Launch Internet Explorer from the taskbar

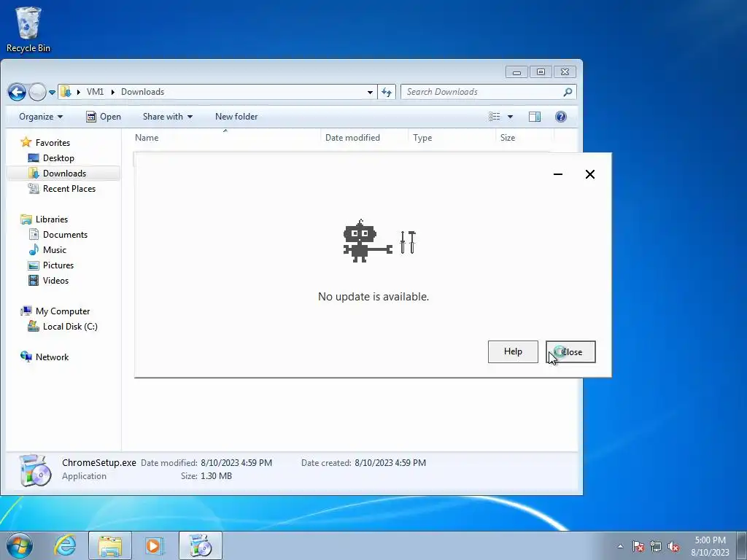[x=65, y=545]
